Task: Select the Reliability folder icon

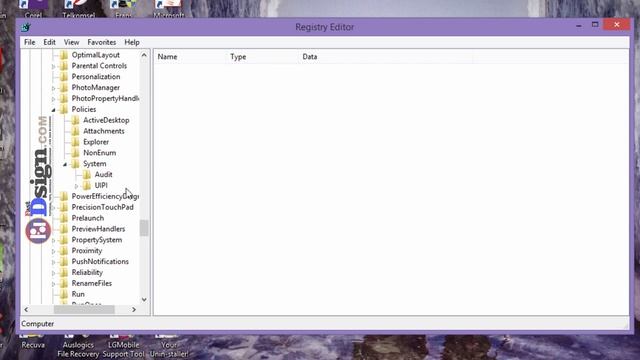Action: tap(64, 273)
